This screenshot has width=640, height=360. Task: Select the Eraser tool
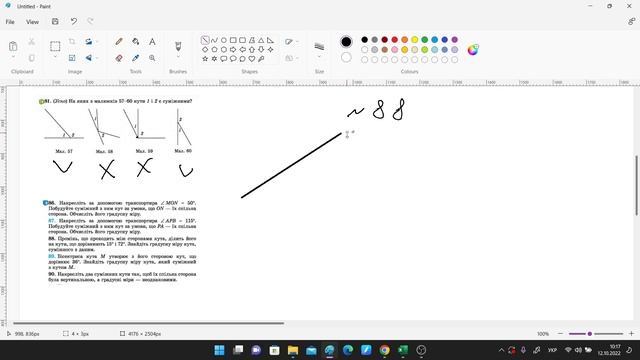[x=119, y=58]
